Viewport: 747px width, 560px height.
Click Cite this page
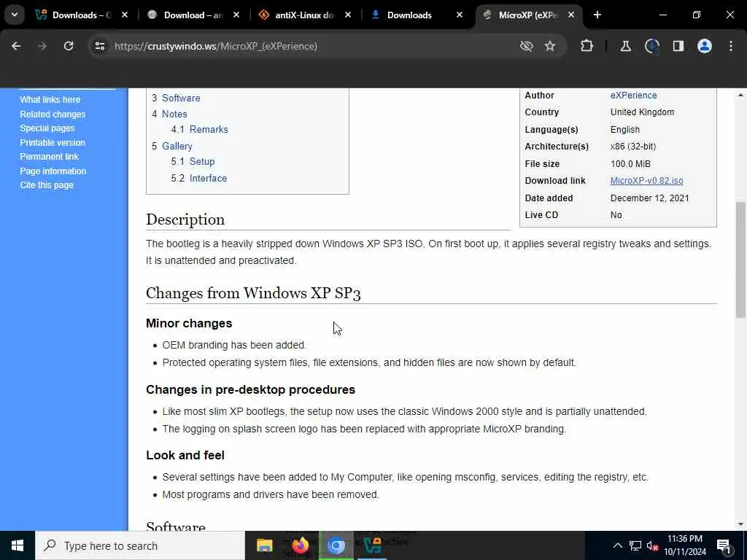tap(47, 185)
